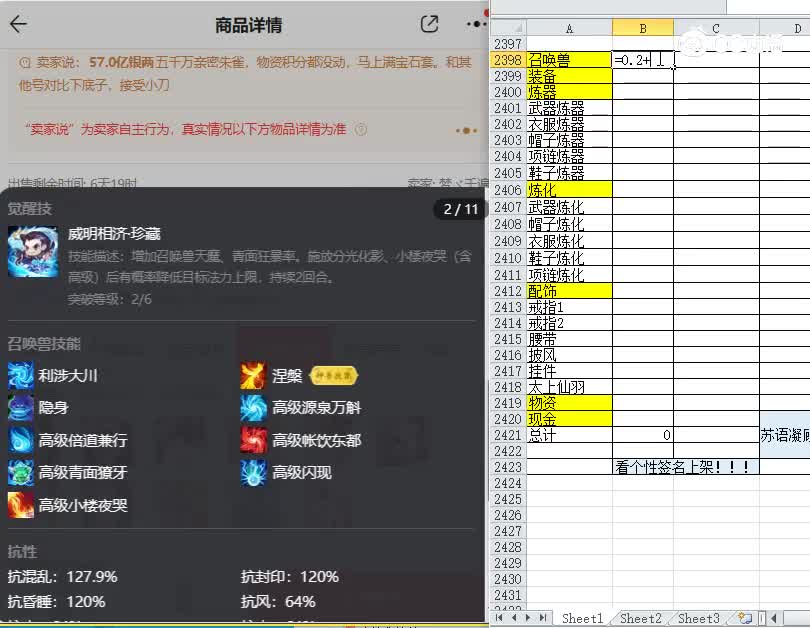Click the 高级帐饮东都 skill icon
810x628 pixels.
click(253, 440)
